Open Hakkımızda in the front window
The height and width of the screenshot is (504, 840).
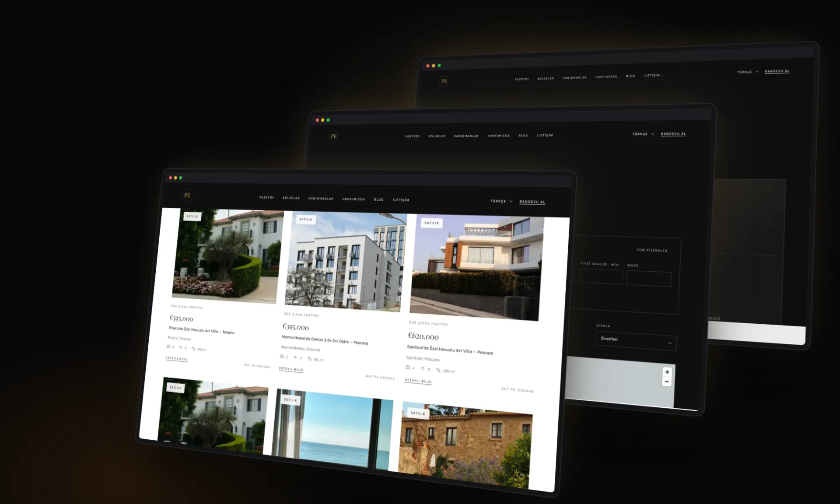coord(353,199)
